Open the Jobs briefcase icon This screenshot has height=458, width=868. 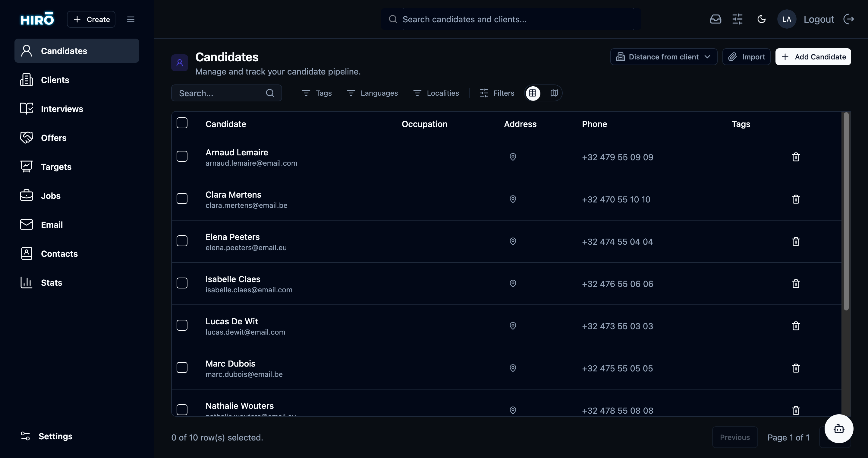tap(27, 196)
